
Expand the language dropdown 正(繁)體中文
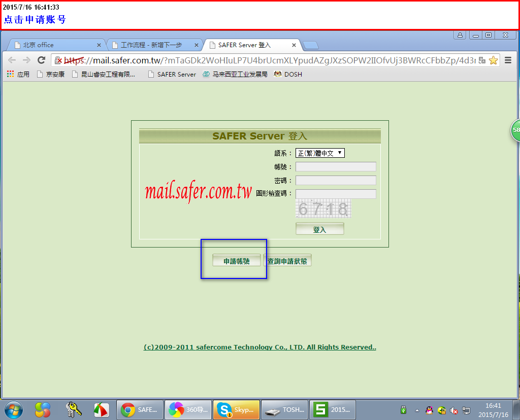[x=320, y=153]
